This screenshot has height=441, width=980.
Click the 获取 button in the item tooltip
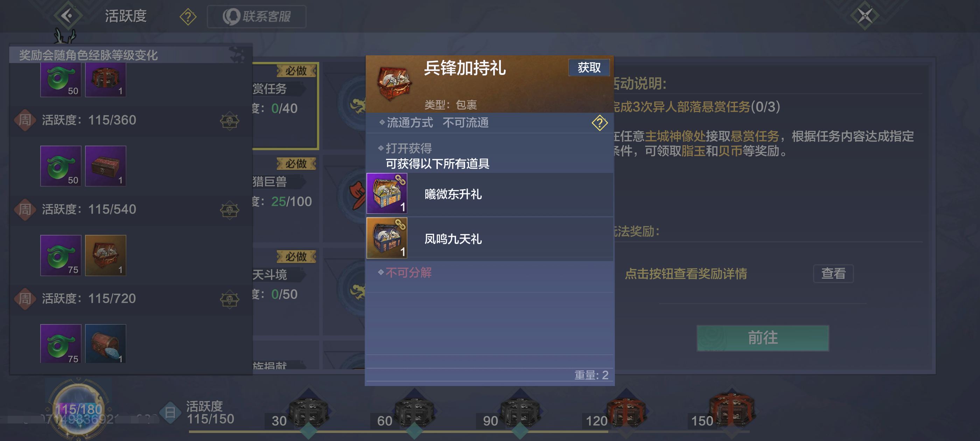click(589, 68)
